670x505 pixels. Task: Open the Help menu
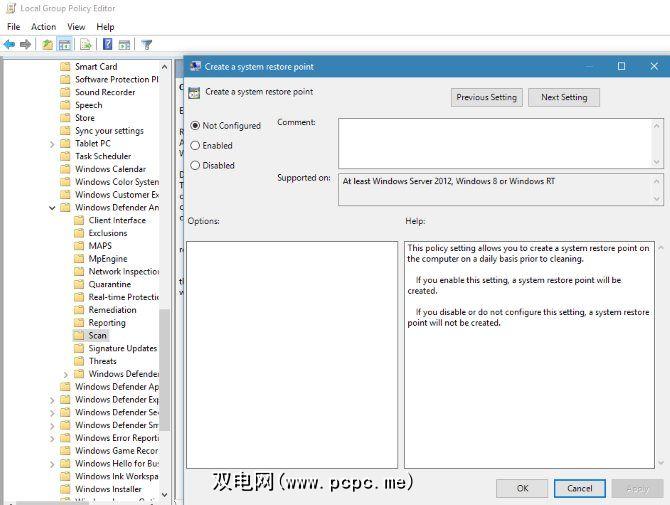pos(105,26)
